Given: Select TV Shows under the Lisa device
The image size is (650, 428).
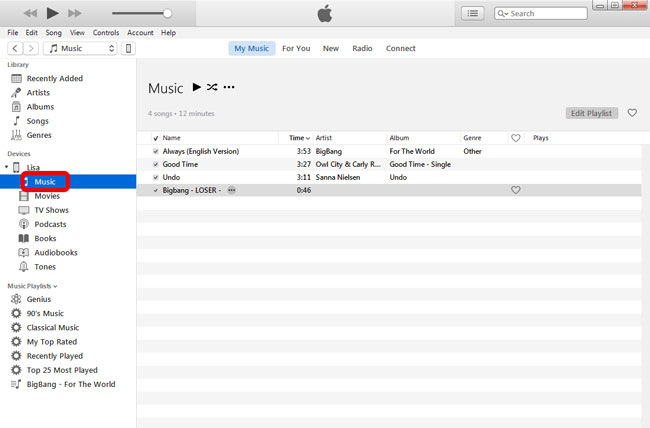Looking at the screenshot, I should coord(51,210).
